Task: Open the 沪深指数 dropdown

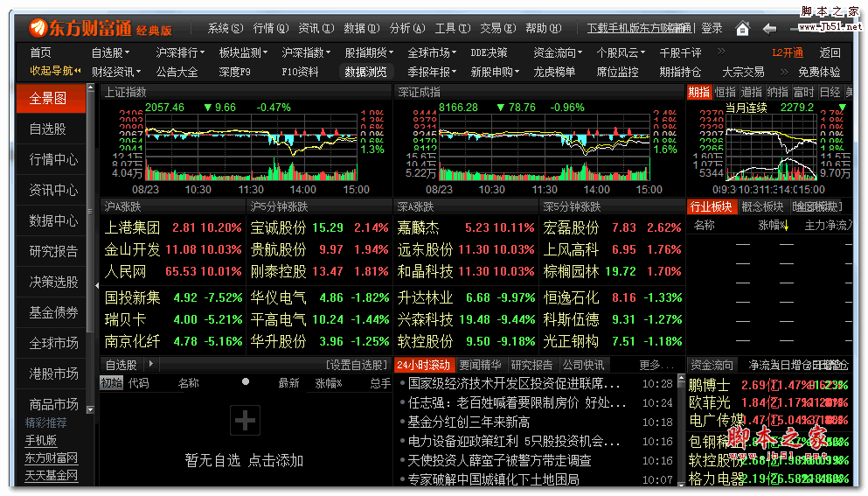Action: (x=306, y=52)
